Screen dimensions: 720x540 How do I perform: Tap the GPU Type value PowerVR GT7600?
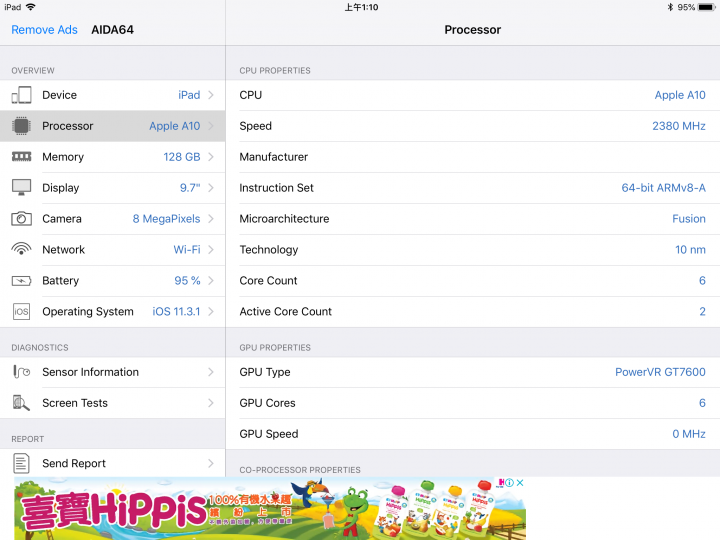pos(660,372)
